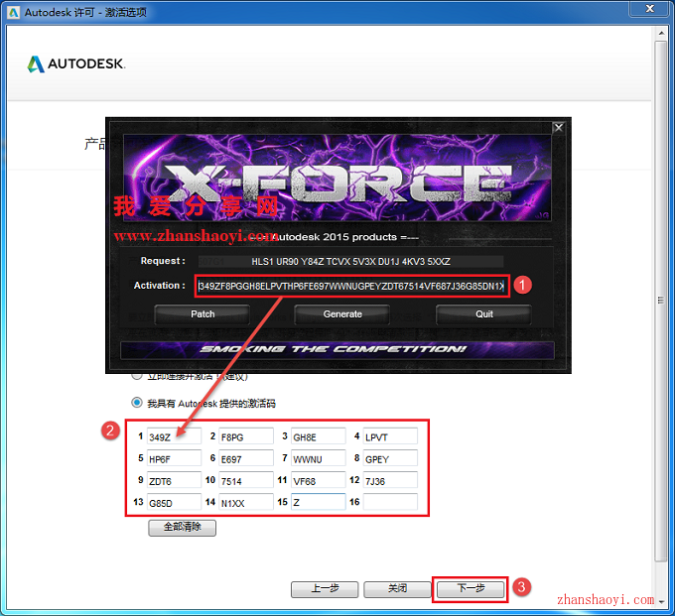
Task: Select the partially hidden connect-now radio button
Action: click(x=137, y=377)
